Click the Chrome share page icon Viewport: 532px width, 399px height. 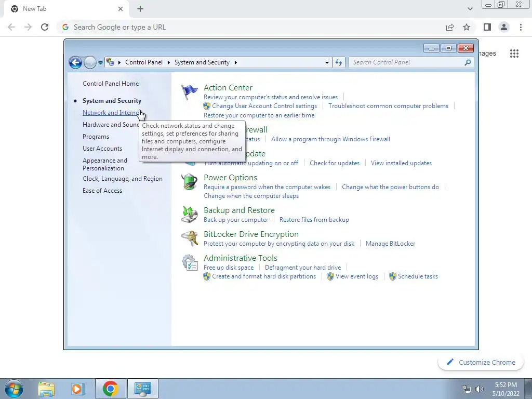click(x=450, y=27)
